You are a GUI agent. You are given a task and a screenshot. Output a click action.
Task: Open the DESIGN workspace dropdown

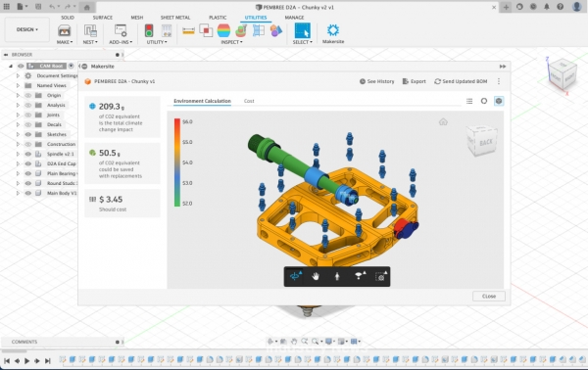(x=27, y=29)
